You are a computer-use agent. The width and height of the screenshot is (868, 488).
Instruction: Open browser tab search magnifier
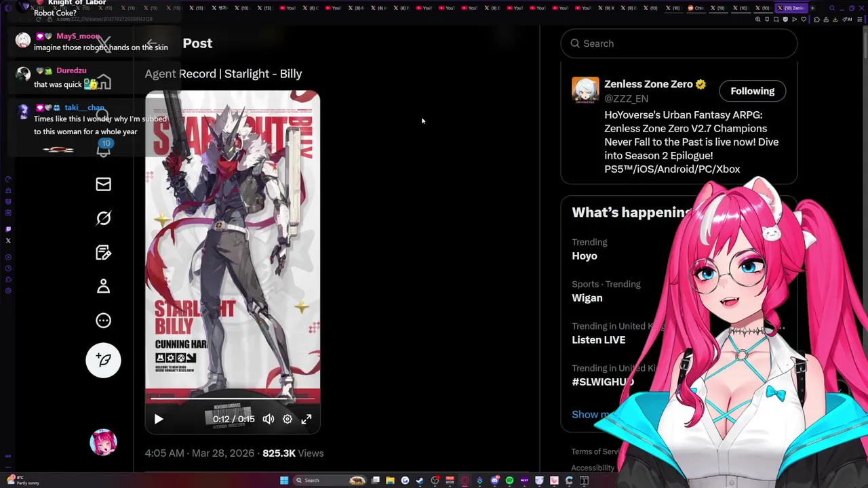832,8
